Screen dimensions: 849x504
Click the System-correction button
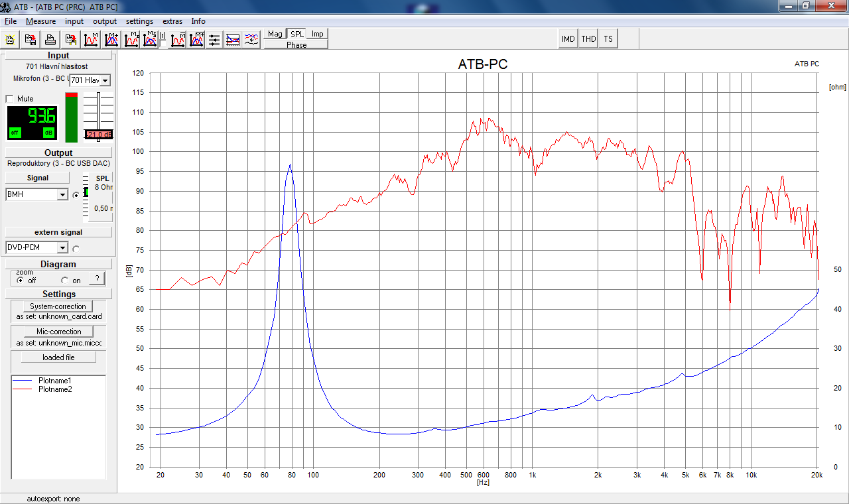[x=58, y=306]
